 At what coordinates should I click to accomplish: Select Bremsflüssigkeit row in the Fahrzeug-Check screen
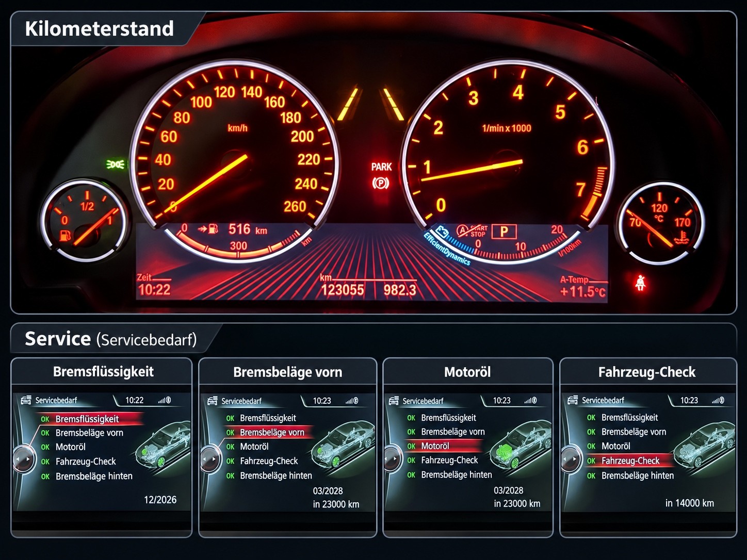tap(623, 417)
